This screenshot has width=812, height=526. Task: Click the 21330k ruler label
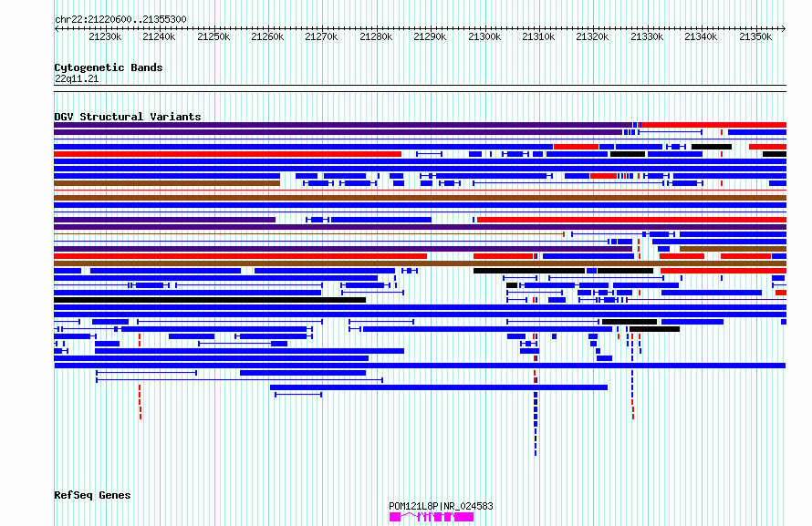pyautogui.click(x=647, y=36)
